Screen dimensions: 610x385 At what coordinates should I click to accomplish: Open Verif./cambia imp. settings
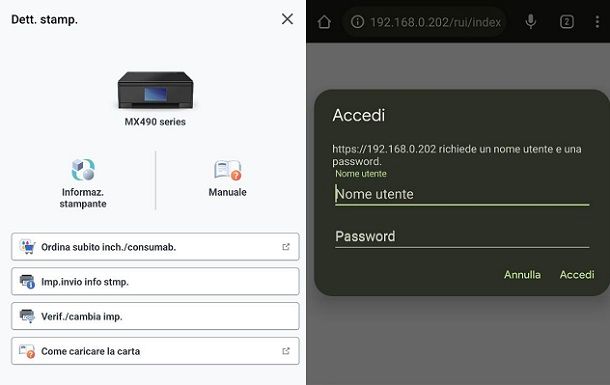coord(155,316)
